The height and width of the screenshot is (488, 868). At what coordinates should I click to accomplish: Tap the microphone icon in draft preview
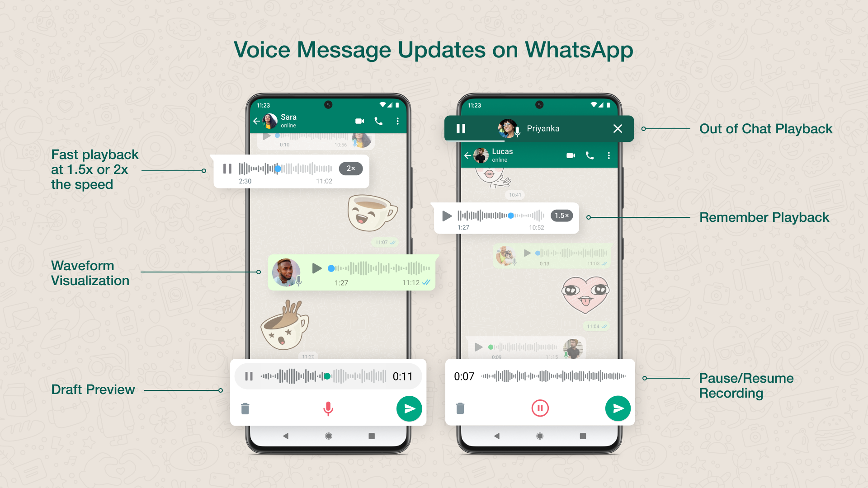327,408
